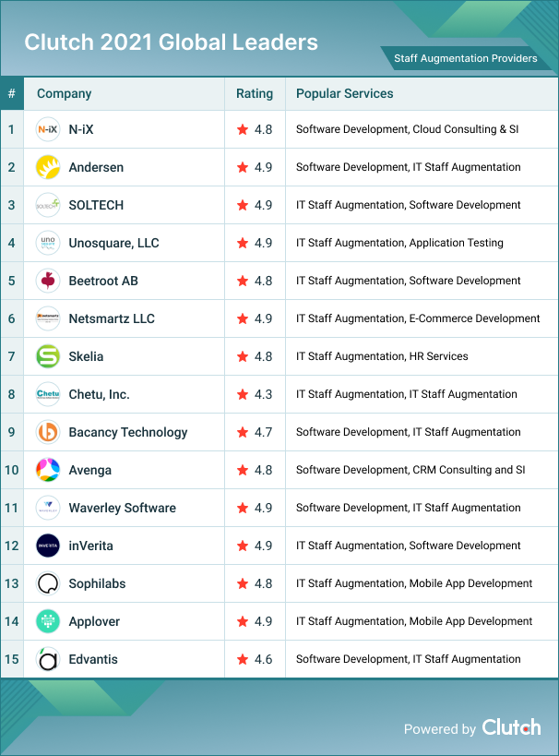The width and height of the screenshot is (559, 756).
Task: Click the rating star in Skelia row
Action: (243, 356)
